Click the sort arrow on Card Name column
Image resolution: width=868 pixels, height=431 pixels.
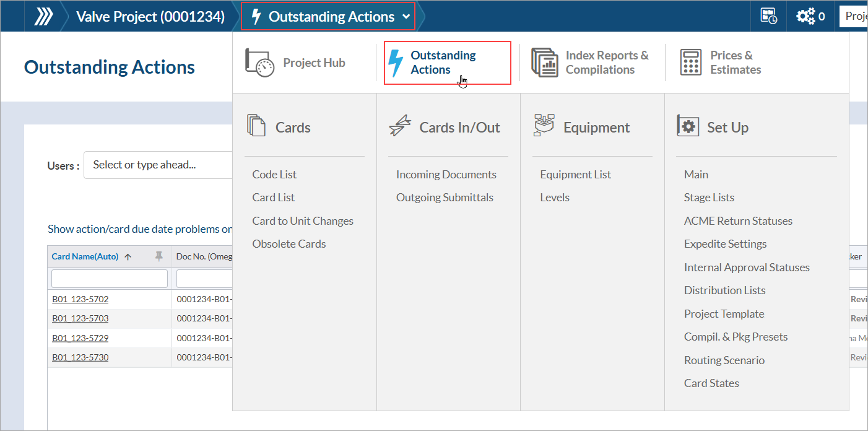point(128,257)
